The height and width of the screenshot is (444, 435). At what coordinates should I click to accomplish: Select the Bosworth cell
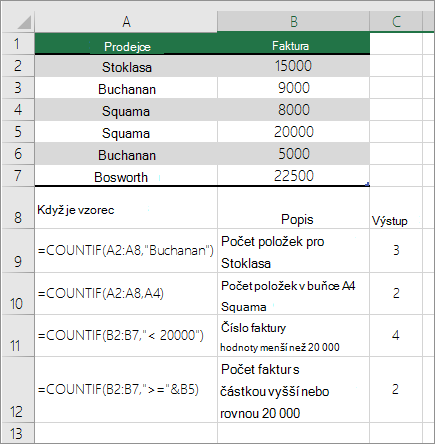tap(126, 175)
